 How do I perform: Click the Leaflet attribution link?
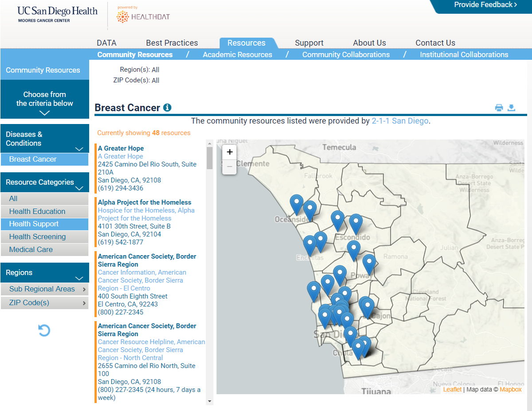(452, 389)
